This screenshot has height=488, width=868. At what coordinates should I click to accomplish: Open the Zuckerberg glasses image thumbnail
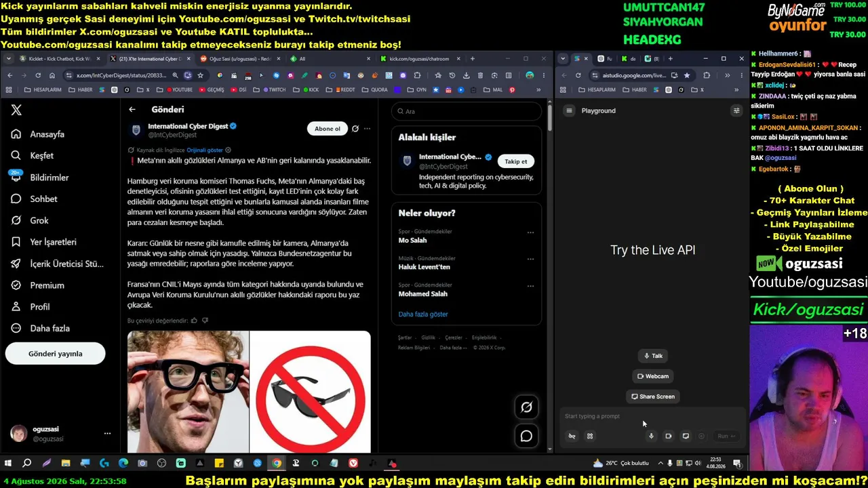click(188, 391)
